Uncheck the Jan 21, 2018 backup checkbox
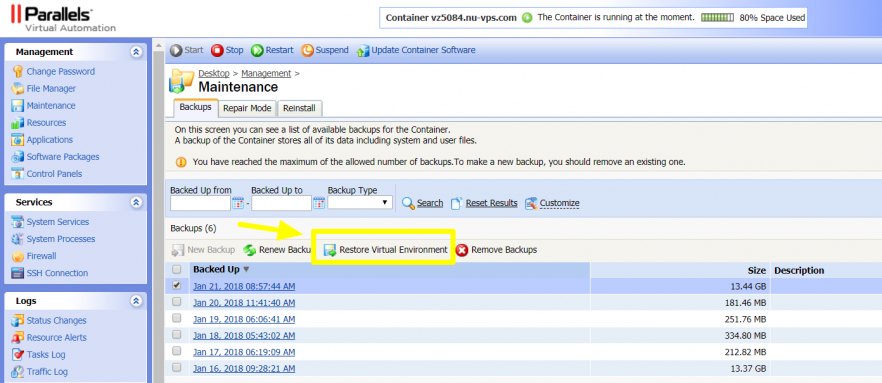Screen dimensions: 882x383 tap(177, 286)
